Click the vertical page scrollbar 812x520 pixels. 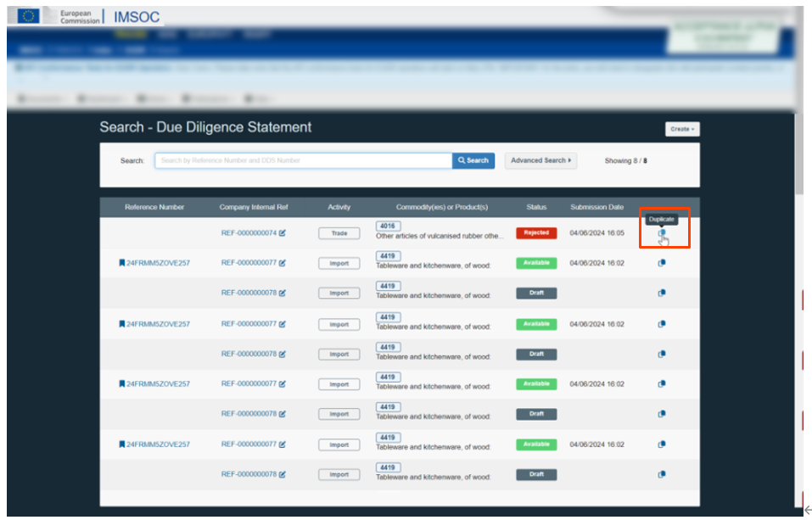pos(798,254)
